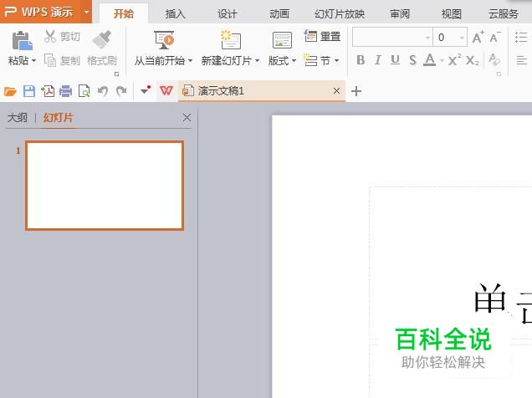532x398 pixels.
Task: Toggle superscript X² formatting
Action: (x=454, y=60)
